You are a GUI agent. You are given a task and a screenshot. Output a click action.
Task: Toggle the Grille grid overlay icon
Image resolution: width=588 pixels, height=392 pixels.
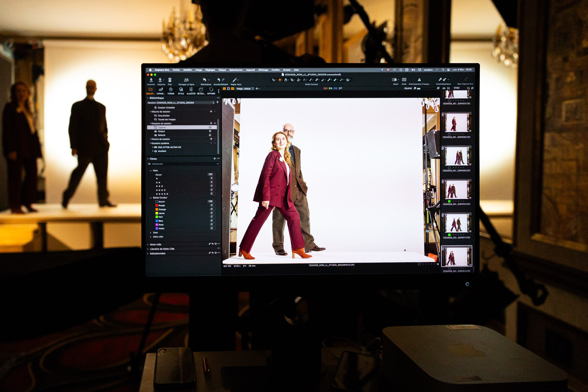pos(404,80)
